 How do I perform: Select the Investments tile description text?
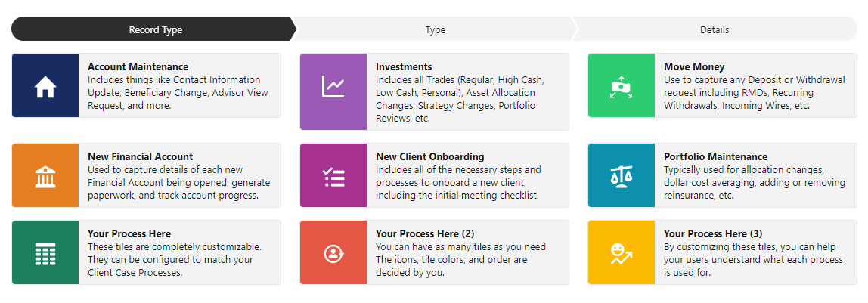[460, 99]
